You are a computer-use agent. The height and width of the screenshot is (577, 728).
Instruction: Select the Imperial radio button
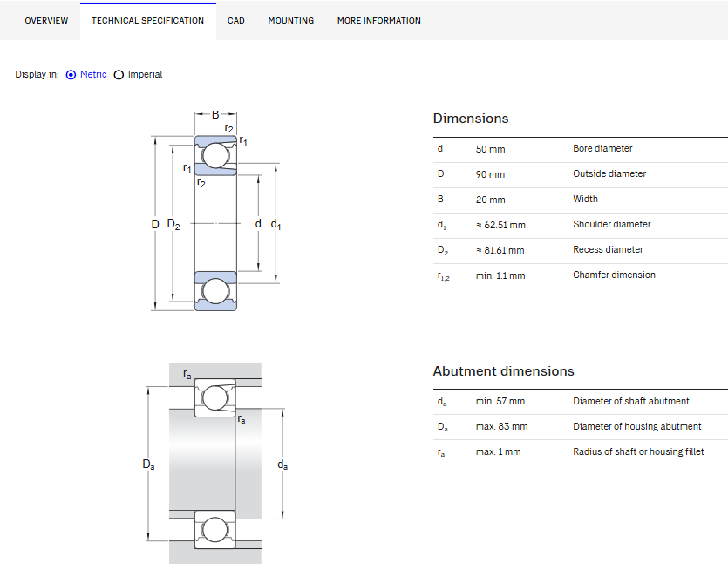pyautogui.click(x=119, y=75)
